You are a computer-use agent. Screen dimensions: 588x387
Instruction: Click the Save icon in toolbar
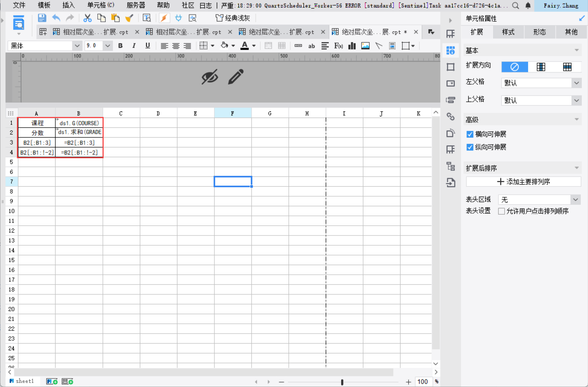42,18
